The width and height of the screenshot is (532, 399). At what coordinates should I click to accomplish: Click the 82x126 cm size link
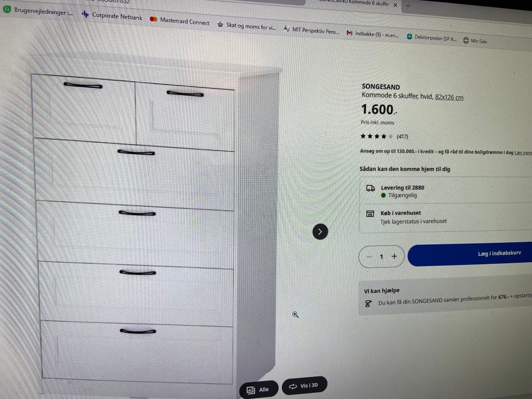pyautogui.click(x=449, y=98)
